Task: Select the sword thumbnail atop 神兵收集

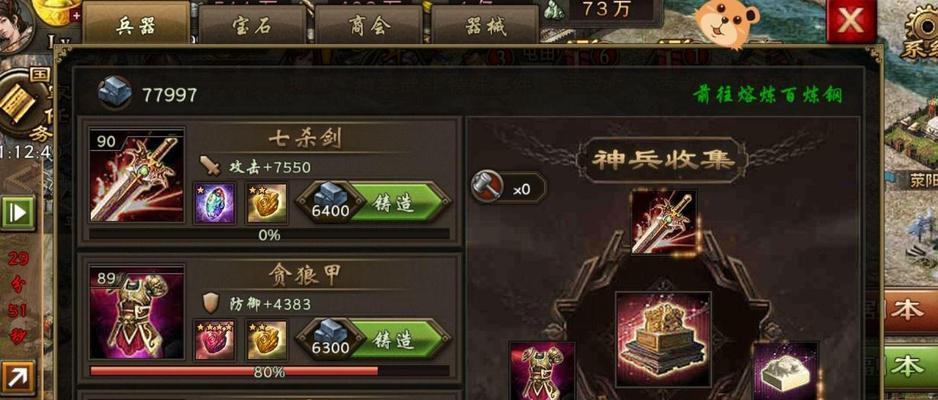Action: point(664,222)
